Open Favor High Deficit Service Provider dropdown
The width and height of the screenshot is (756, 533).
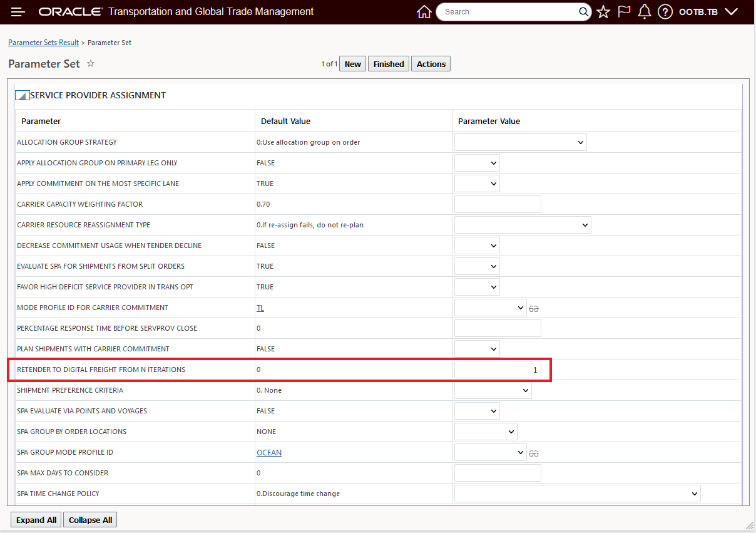pos(477,287)
